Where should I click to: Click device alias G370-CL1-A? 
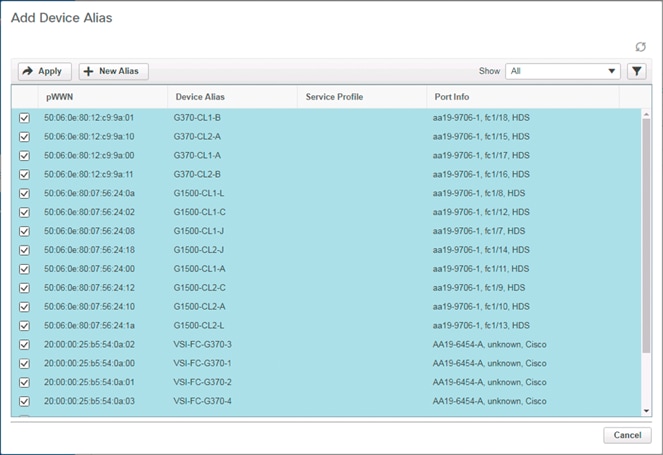tap(197, 156)
